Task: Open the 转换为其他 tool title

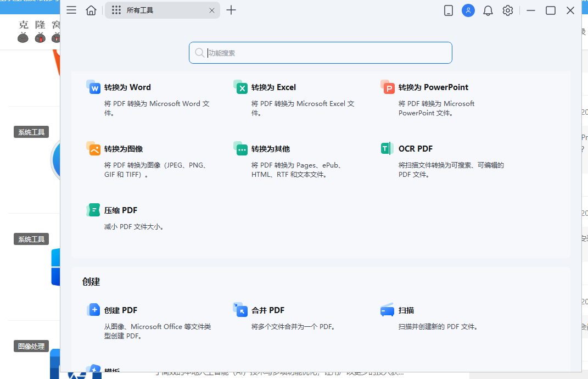Action: click(271, 149)
